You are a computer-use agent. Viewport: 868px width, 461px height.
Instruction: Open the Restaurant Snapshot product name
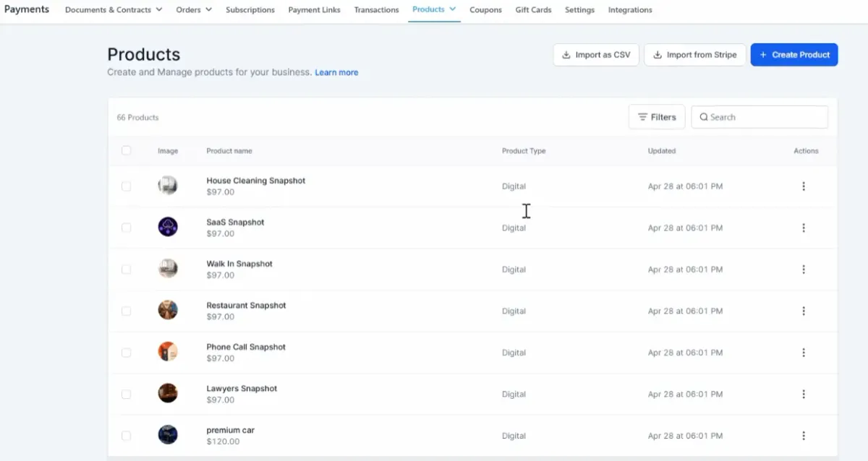click(x=246, y=306)
